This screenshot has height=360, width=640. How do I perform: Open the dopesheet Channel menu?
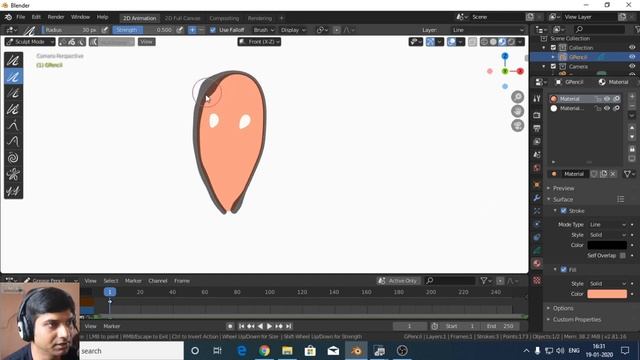pyautogui.click(x=158, y=281)
